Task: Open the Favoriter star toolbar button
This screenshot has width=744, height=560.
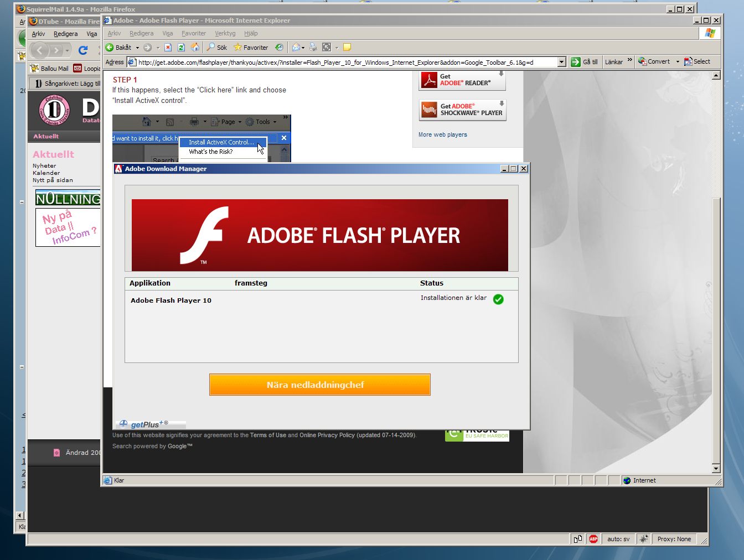Action: coord(251,48)
